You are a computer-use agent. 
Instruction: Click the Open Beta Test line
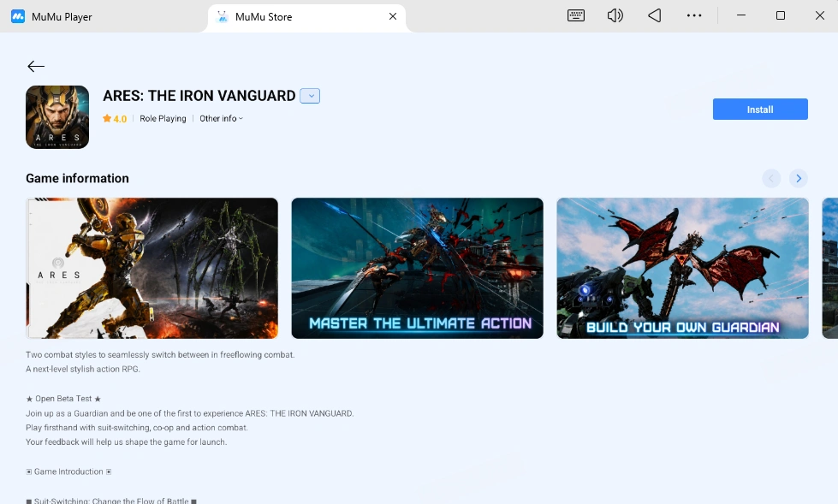click(63, 399)
